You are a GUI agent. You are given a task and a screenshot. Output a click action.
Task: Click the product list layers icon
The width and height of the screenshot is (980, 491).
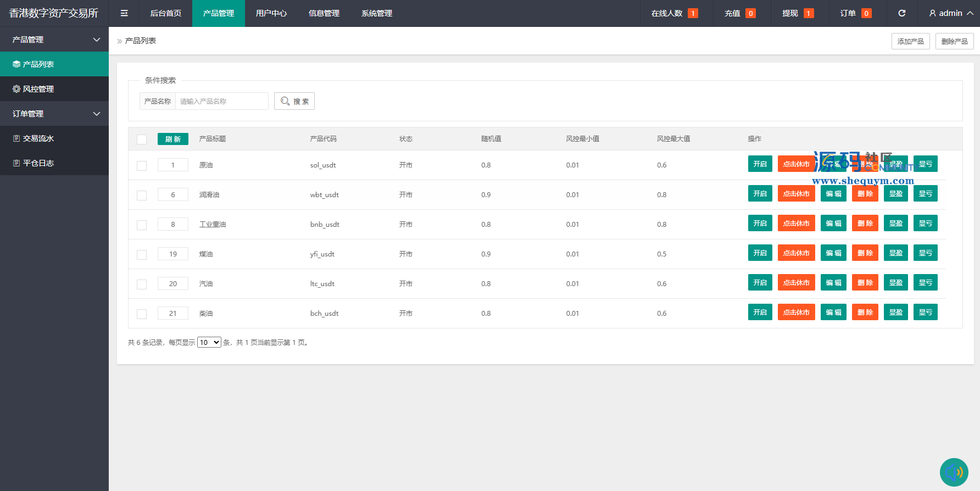[x=16, y=64]
